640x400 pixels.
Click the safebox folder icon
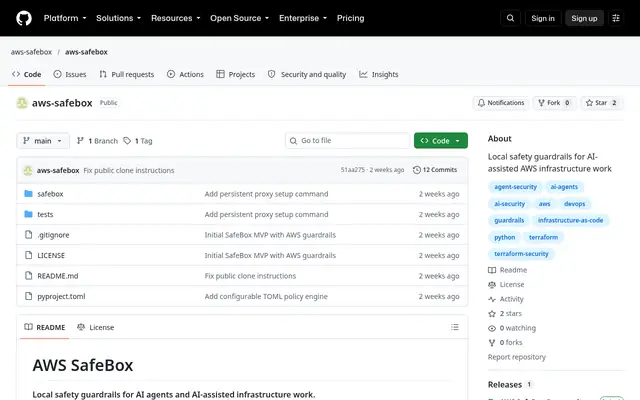point(28,193)
